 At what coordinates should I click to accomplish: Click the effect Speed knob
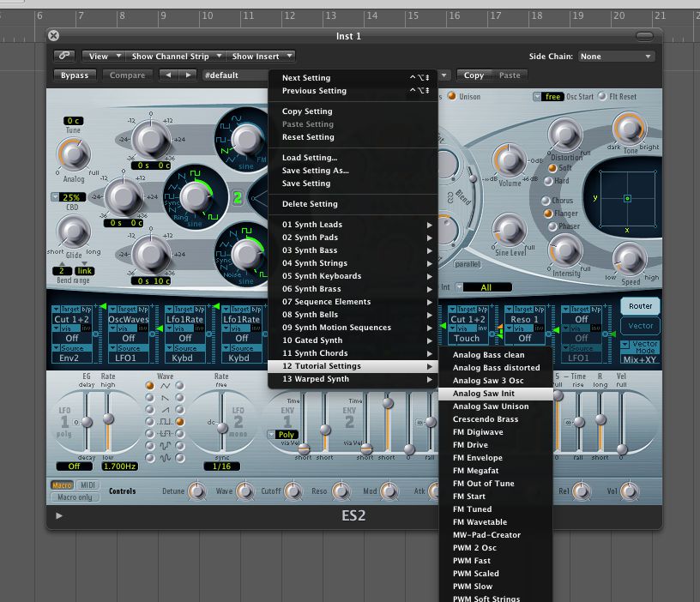[x=630, y=259]
